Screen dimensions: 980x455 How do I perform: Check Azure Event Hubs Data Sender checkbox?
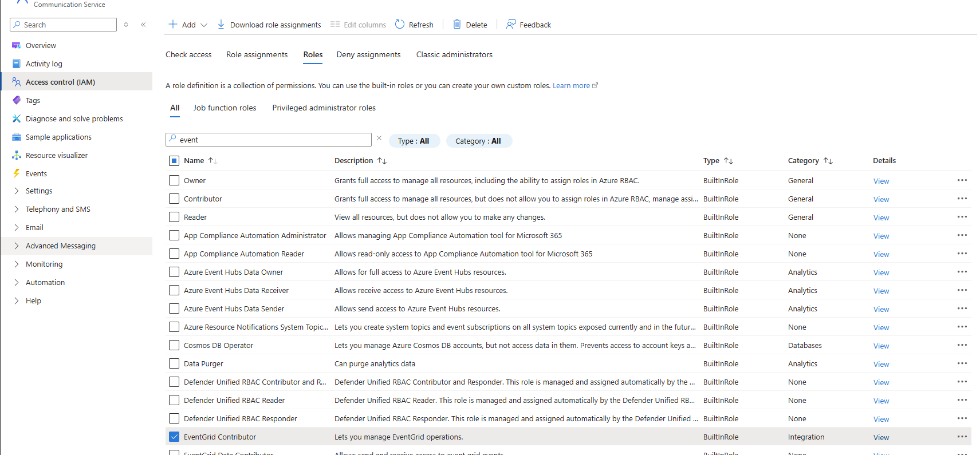[174, 308]
